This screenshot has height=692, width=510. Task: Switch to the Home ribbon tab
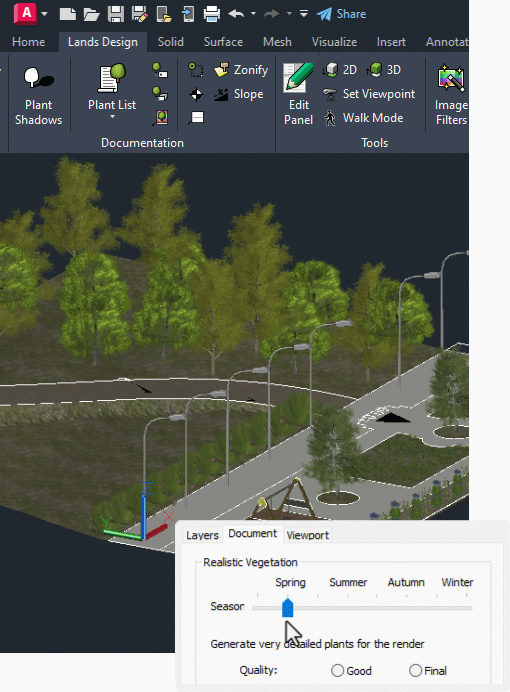point(29,42)
